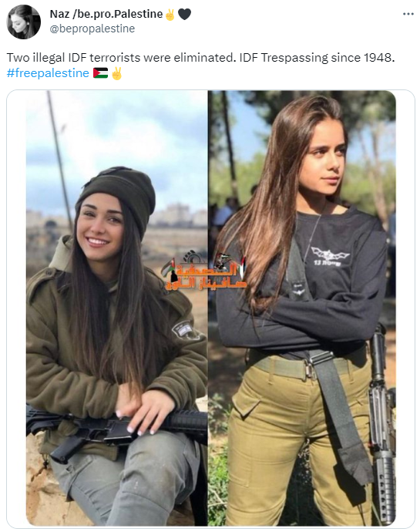The image size is (420, 532).
Task: Click the profile avatar of the poster
Action: point(24,22)
